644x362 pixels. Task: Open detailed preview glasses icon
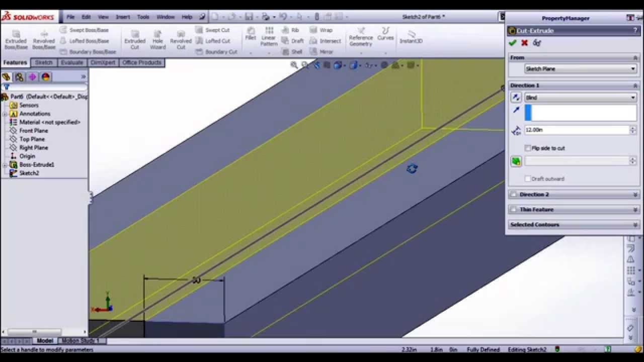click(537, 43)
